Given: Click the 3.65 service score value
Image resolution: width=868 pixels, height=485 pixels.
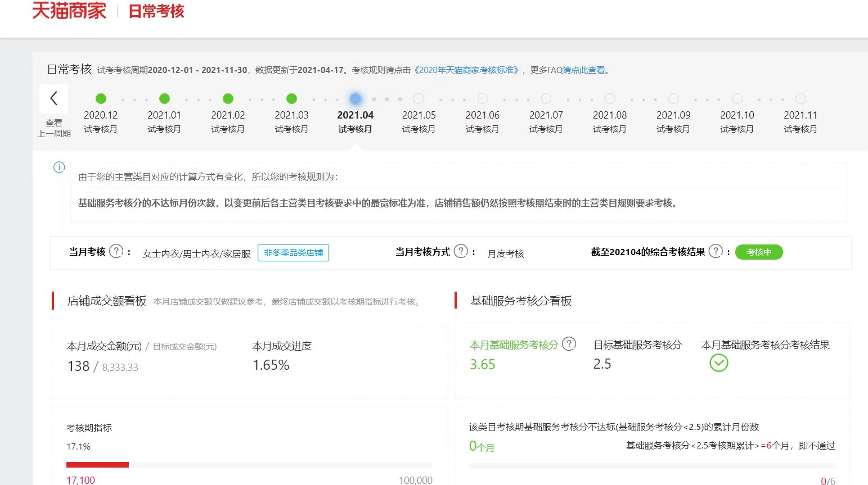Looking at the screenshot, I should click(x=483, y=365).
